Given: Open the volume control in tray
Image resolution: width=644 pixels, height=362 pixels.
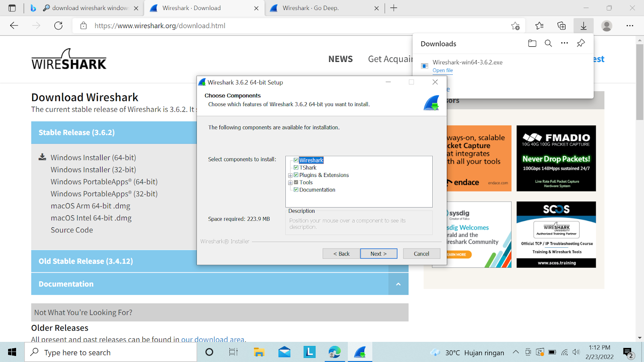Looking at the screenshot, I should coord(576,352).
